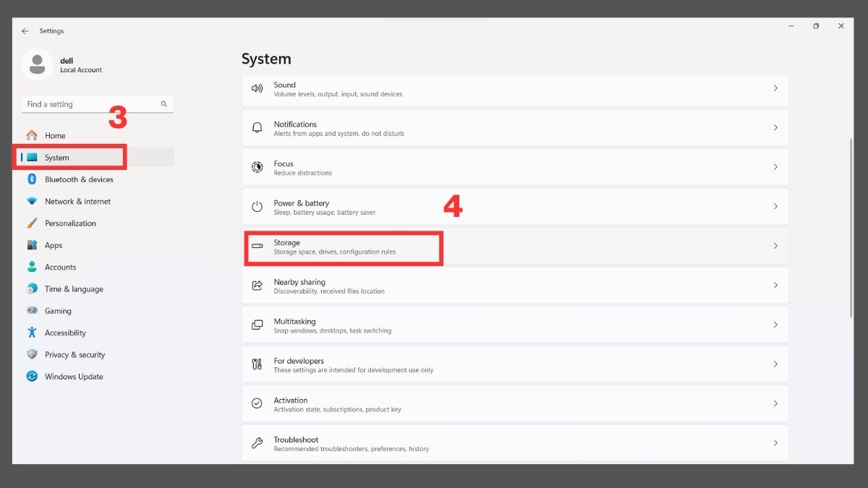Click 'Gaming' label in sidebar

click(x=58, y=311)
